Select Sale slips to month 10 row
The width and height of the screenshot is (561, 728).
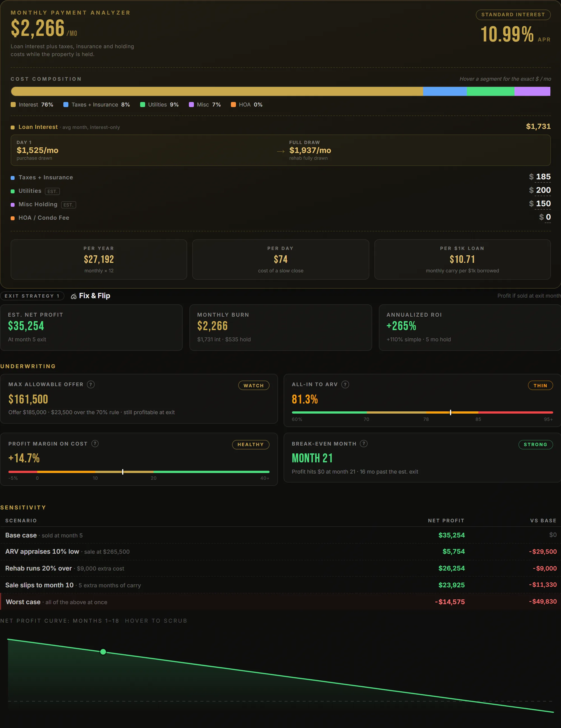point(280,585)
